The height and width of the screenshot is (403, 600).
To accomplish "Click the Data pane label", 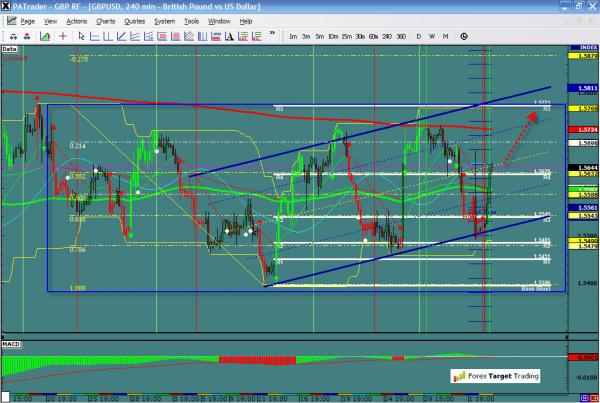I will (x=9, y=49).
